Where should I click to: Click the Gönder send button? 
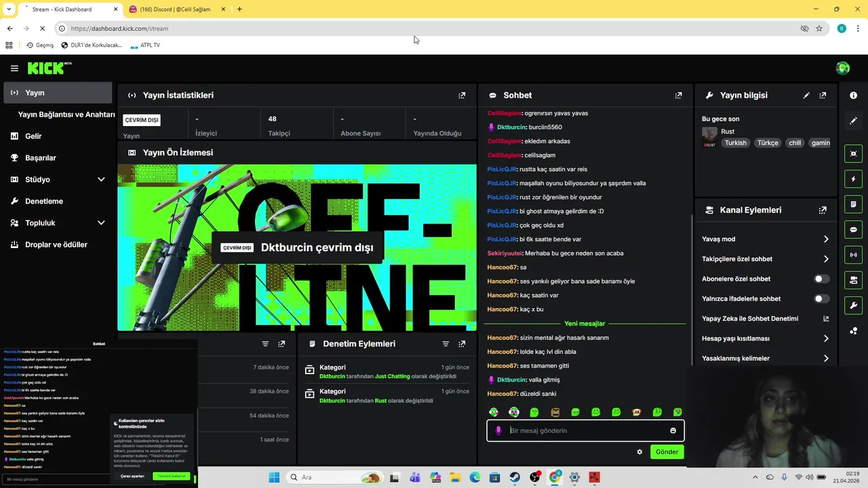667,451
